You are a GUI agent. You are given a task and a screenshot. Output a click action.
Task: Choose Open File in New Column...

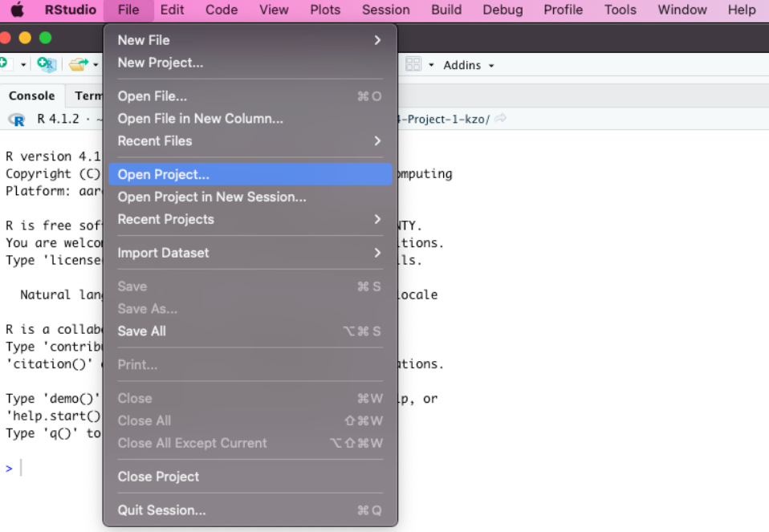250,119
